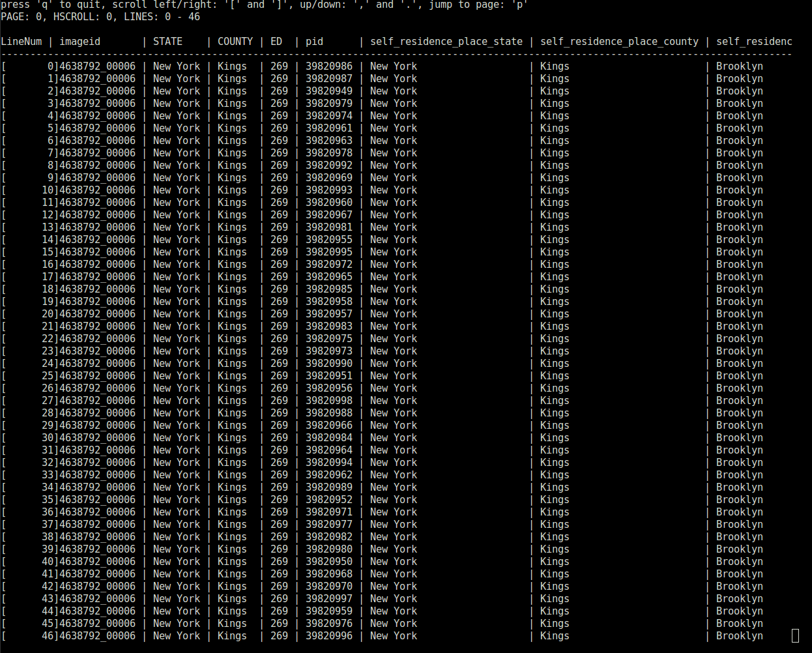
Task: Select pid value 39820985
Action: (x=329, y=289)
